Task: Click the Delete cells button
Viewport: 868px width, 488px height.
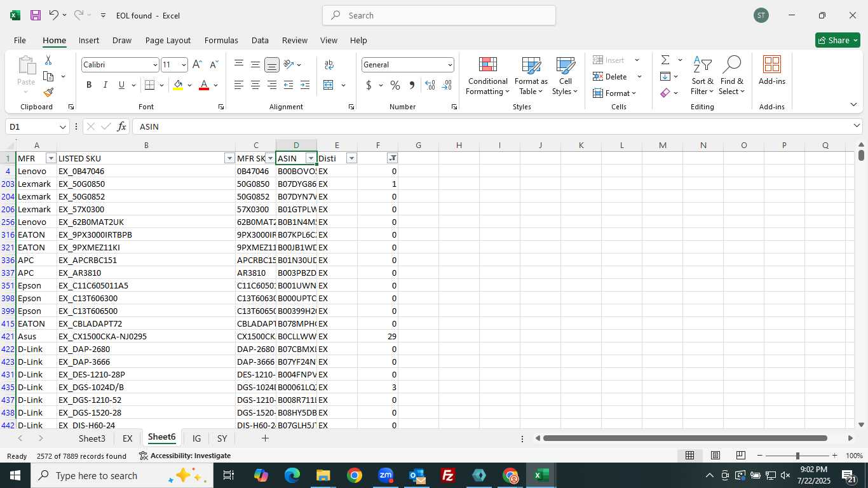Action: (x=610, y=76)
